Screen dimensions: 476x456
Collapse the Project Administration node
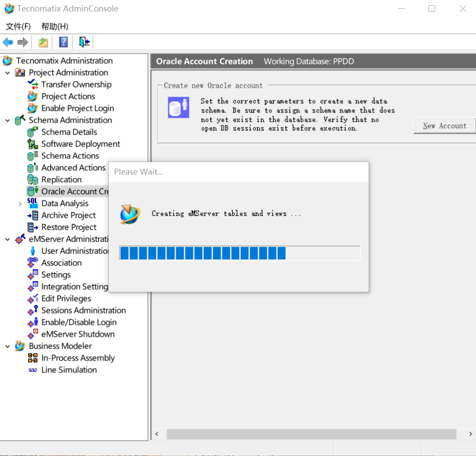(7, 73)
